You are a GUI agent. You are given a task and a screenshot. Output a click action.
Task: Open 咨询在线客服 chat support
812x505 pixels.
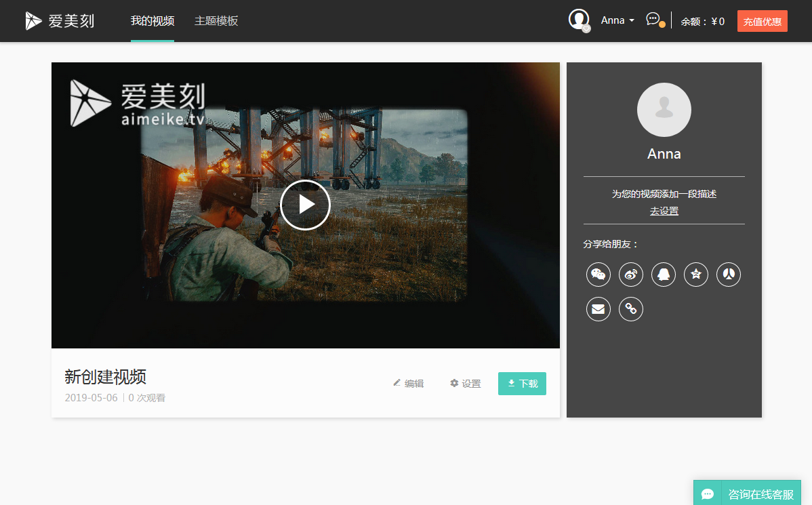click(747, 493)
